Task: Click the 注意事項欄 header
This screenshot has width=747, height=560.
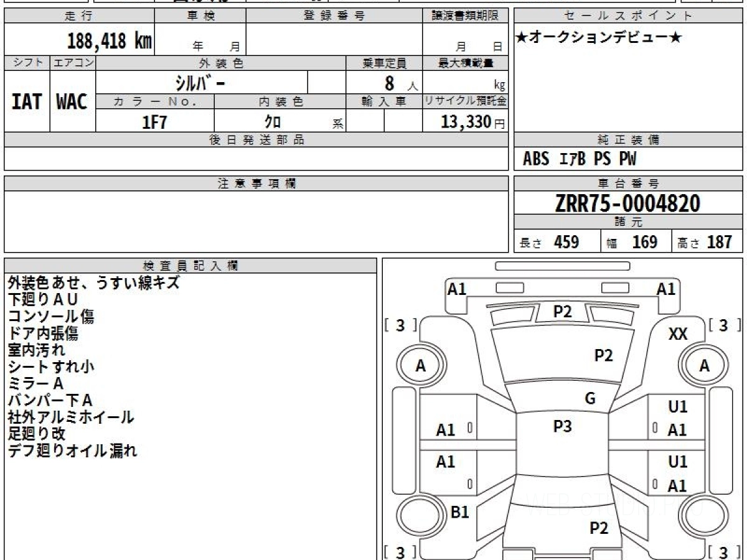Action: 256,184
